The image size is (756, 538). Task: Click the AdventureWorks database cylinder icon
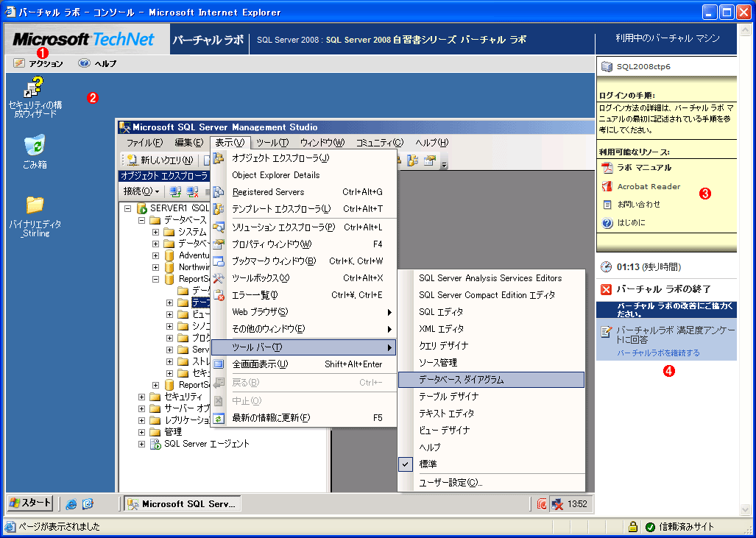tap(169, 255)
